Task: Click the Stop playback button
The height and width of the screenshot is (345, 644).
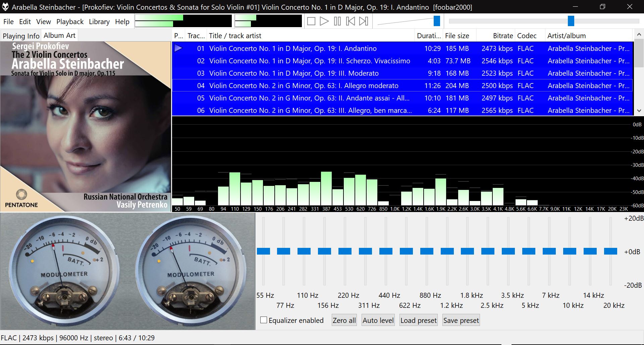Action: [x=311, y=21]
